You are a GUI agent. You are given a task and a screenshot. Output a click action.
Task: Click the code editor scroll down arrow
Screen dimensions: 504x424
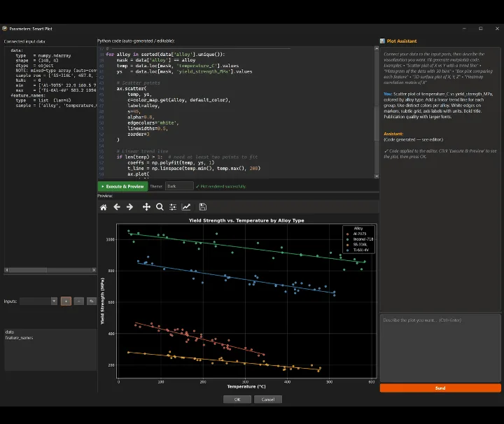[377, 176]
